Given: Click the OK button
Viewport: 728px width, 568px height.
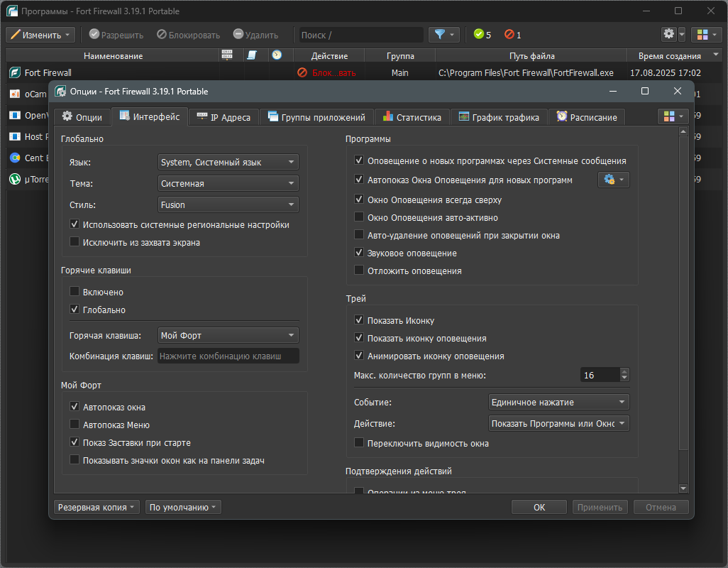Looking at the screenshot, I should point(539,507).
